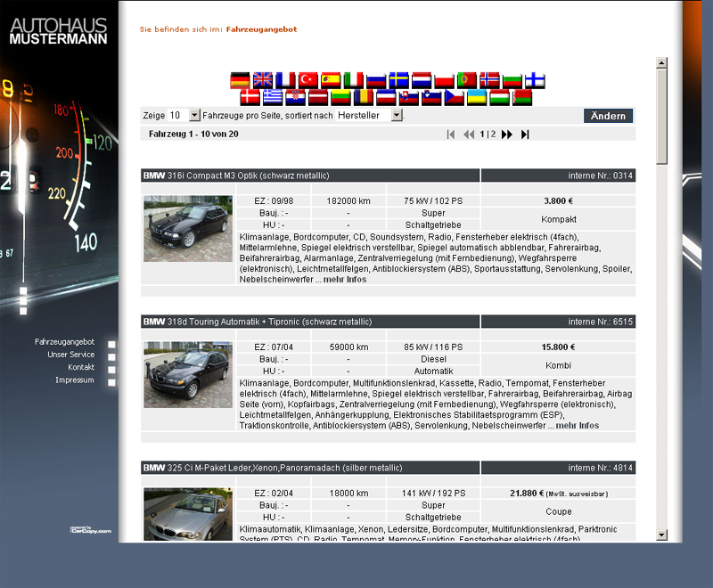Jump to last page of vehicles
The height and width of the screenshot is (588, 713).
[x=525, y=134]
